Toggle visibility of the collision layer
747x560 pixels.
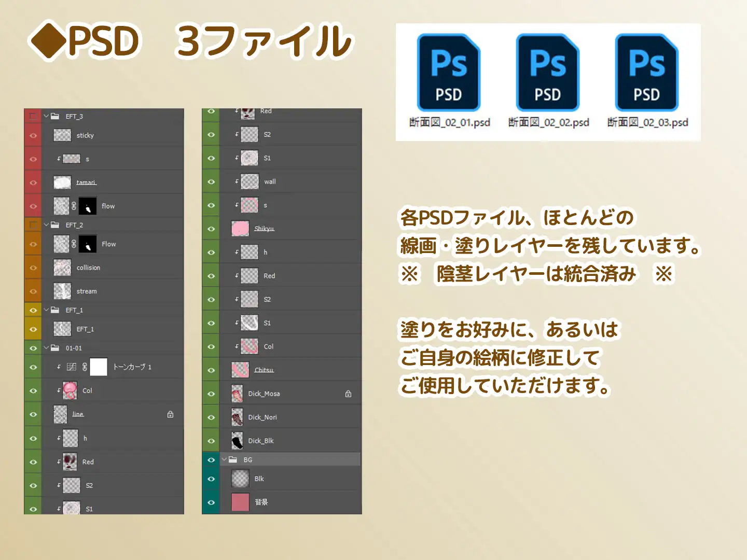[x=33, y=268]
